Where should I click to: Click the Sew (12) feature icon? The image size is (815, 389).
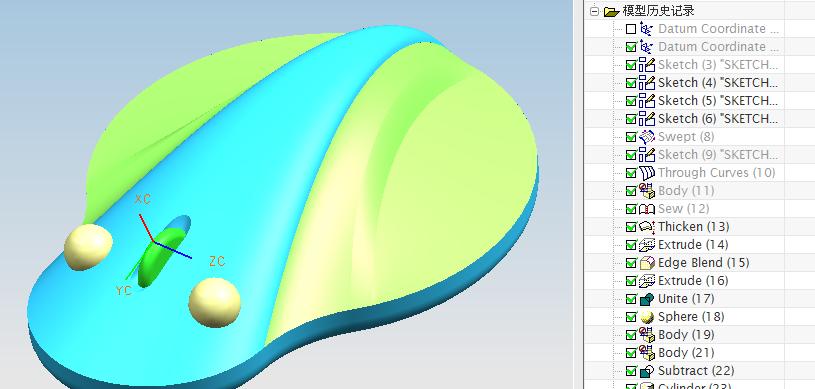point(647,209)
